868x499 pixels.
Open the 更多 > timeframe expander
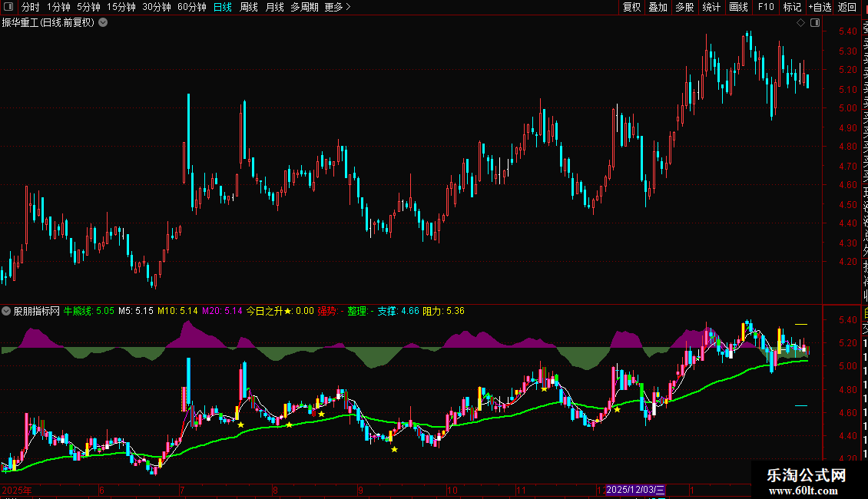(338, 7)
